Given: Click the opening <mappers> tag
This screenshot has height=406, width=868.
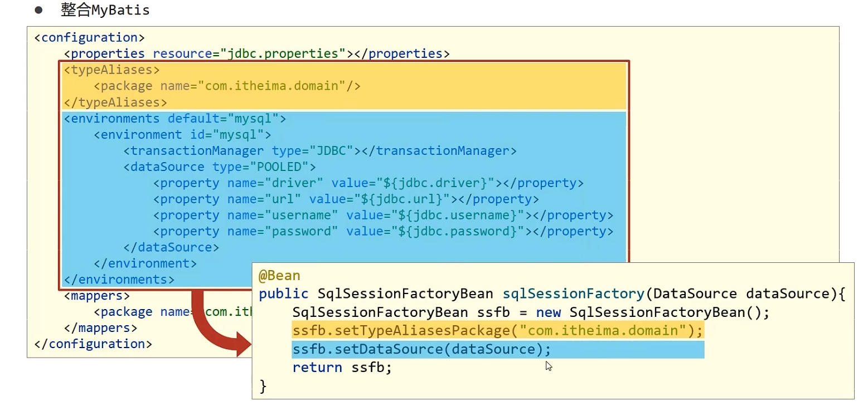Looking at the screenshot, I should [x=97, y=296].
